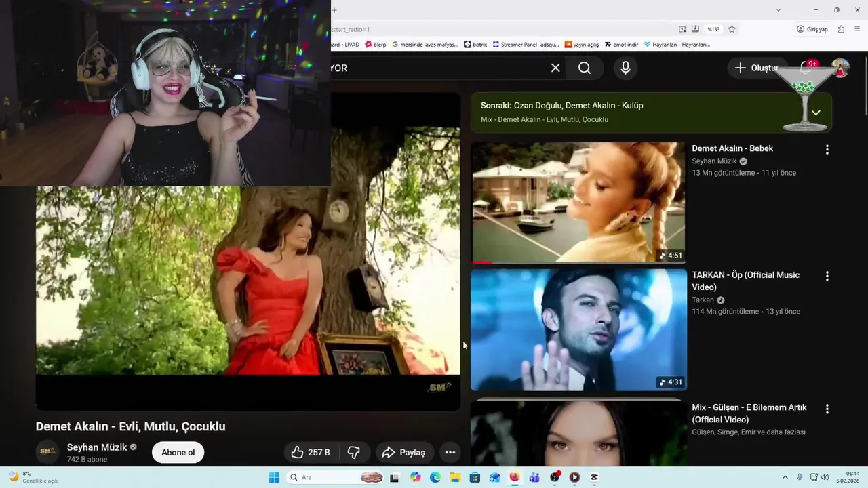The width and height of the screenshot is (868, 488).
Task: Open File Explorer from the taskbar
Action: click(455, 477)
